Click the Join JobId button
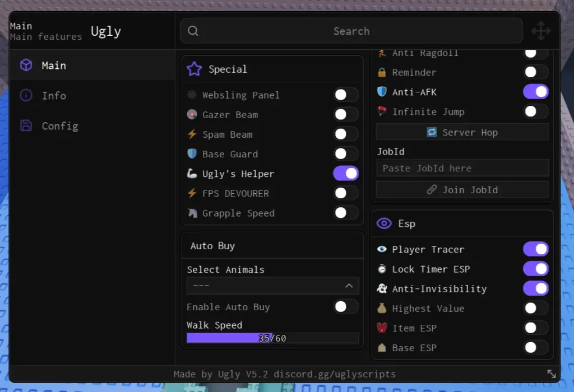The width and height of the screenshot is (574, 392). point(462,189)
